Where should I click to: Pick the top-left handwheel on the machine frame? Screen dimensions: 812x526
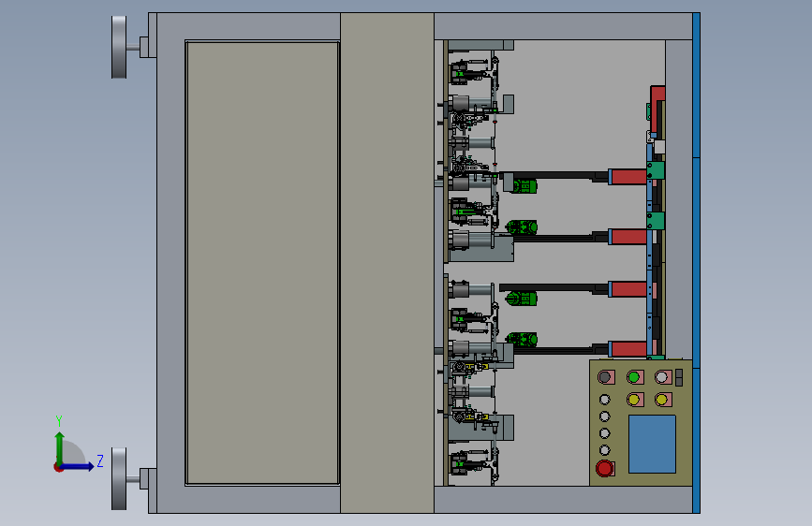pos(119,47)
